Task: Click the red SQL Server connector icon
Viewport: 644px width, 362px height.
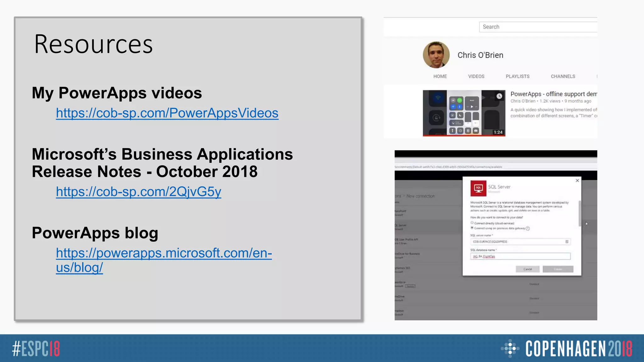Action: click(478, 188)
